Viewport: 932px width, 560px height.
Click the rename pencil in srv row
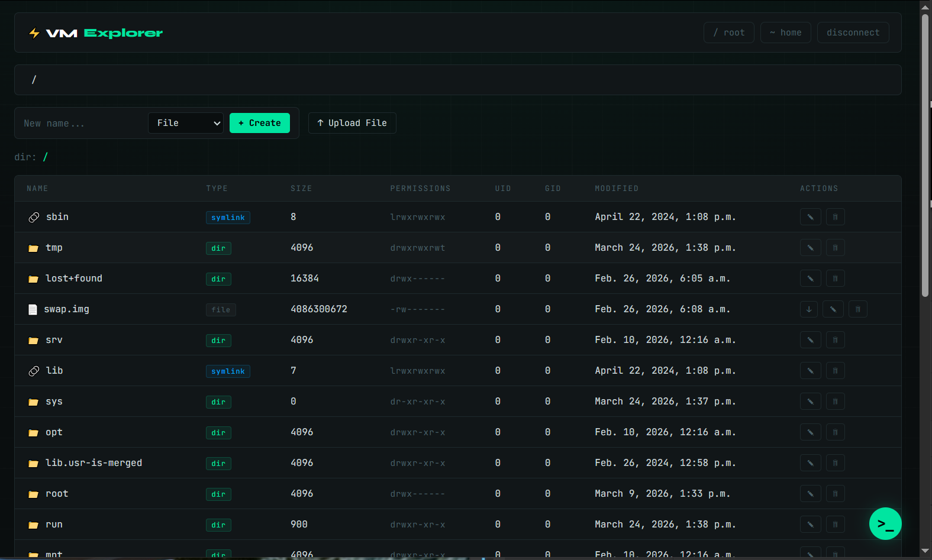810,340
